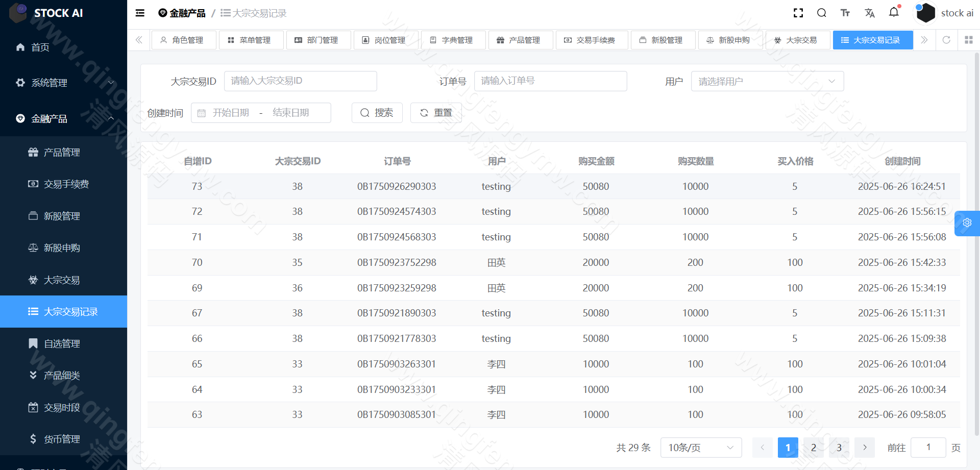Open the search icon near the top right
980x470 pixels.
pyautogui.click(x=821, y=13)
